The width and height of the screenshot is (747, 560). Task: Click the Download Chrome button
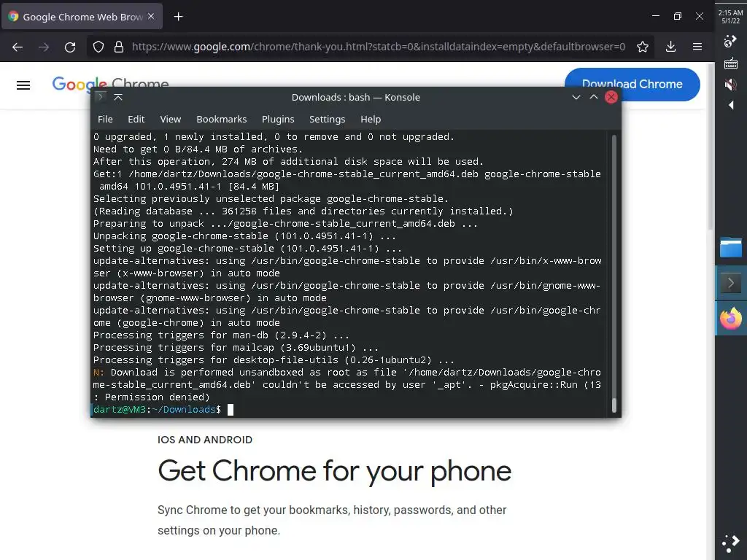[x=632, y=85]
